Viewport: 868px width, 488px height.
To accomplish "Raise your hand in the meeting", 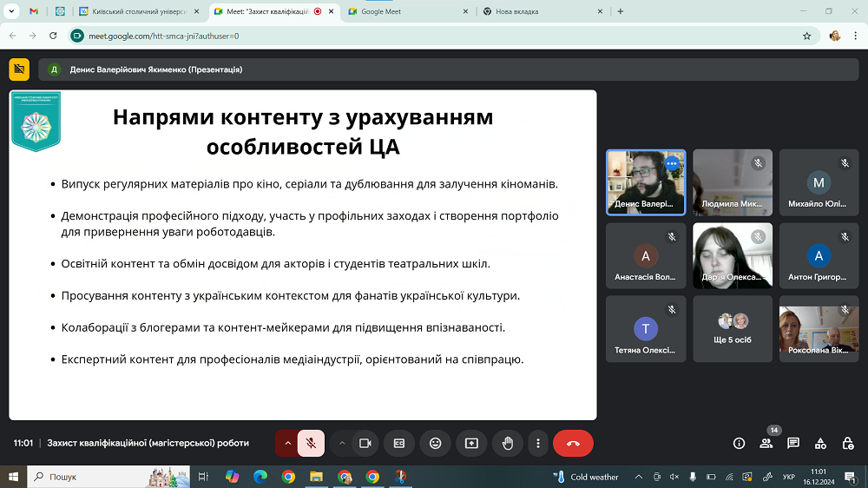I will tap(508, 443).
